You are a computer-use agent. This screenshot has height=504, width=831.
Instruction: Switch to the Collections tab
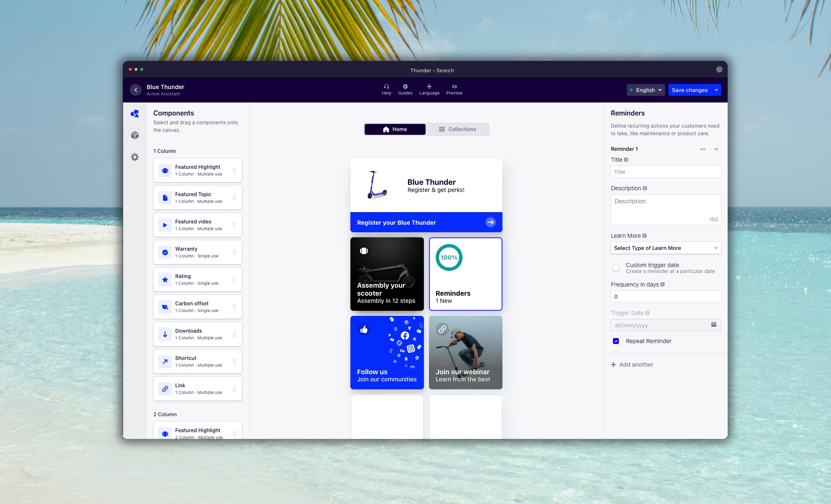pyautogui.click(x=457, y=129)
